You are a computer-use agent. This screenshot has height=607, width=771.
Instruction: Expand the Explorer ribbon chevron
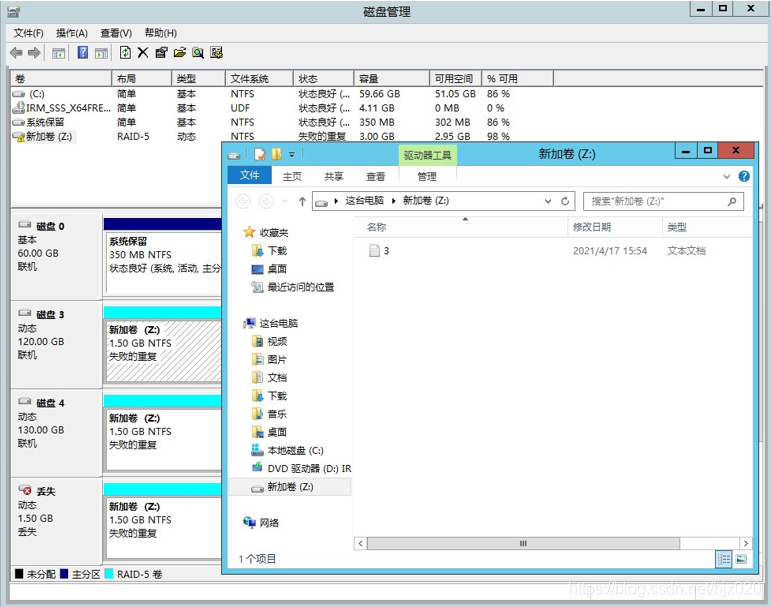(x=726, y=176)
